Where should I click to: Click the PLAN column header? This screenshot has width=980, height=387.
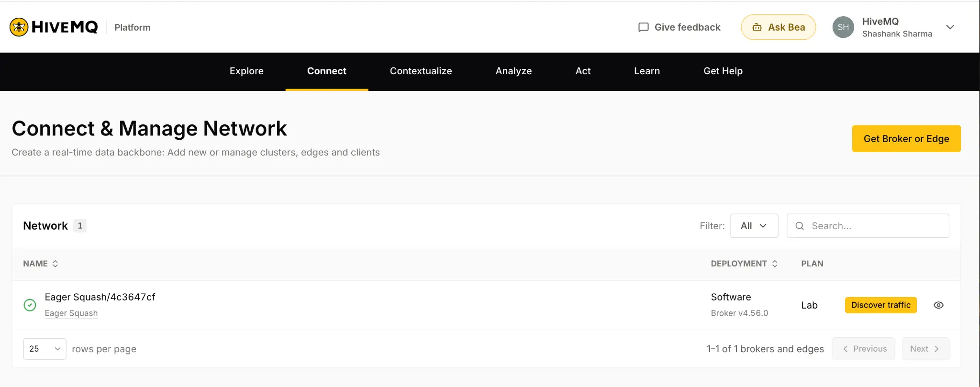[812, 264]
